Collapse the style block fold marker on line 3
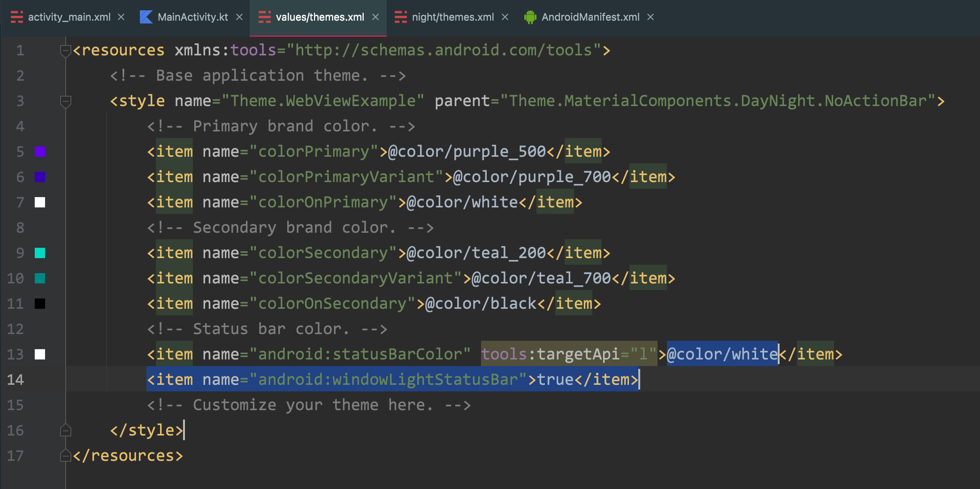 tap(65, 101)
